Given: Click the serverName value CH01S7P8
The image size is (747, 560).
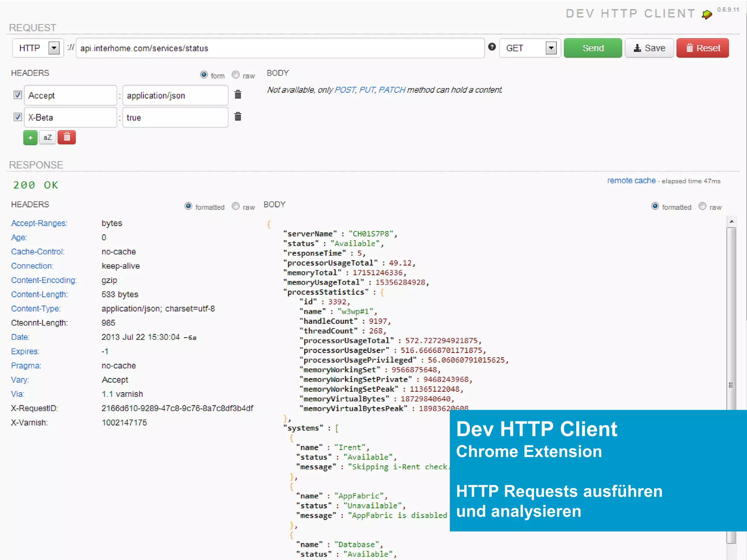Looking at the screenshot, I should [371, 234].
